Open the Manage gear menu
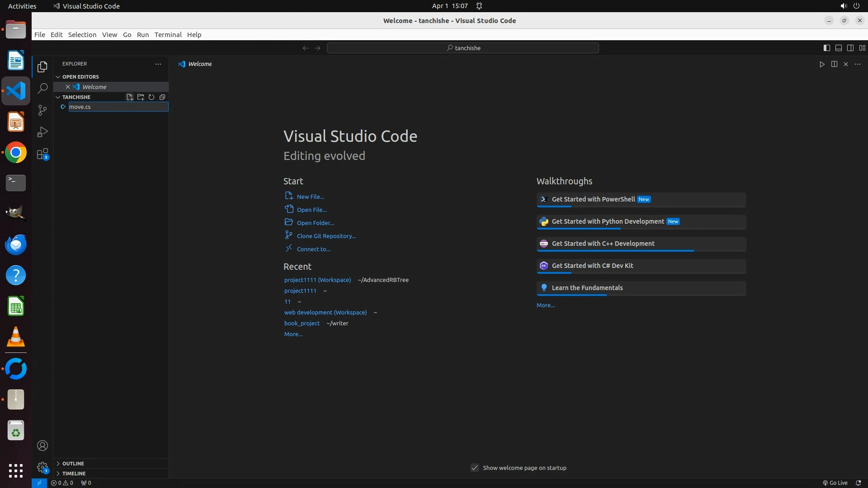 coord(42,467)
